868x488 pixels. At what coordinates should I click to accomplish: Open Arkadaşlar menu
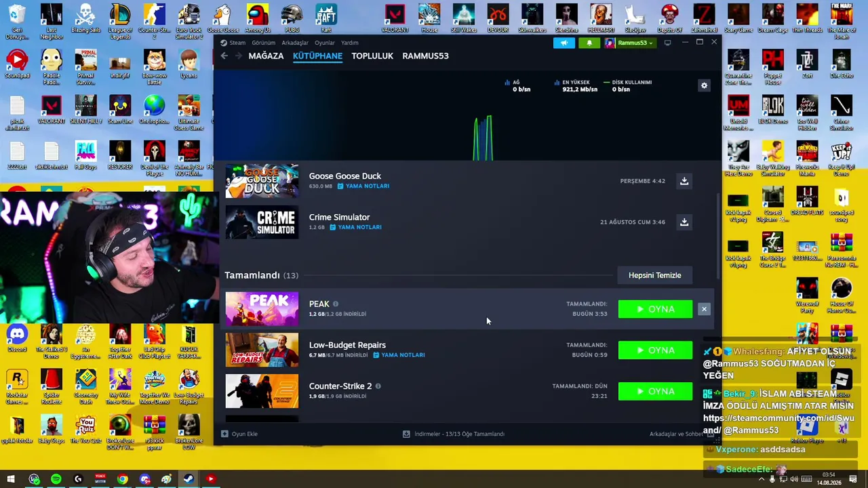tap(295, 43)
